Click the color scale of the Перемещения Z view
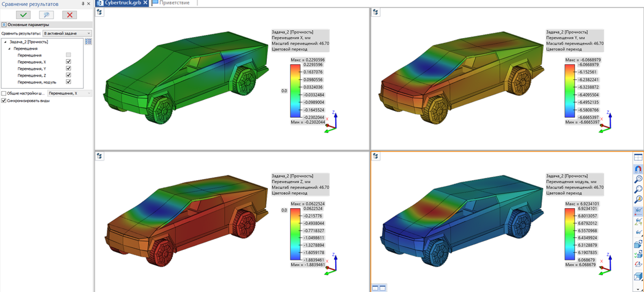The image size is (644, 292). [x=295, y=234]
